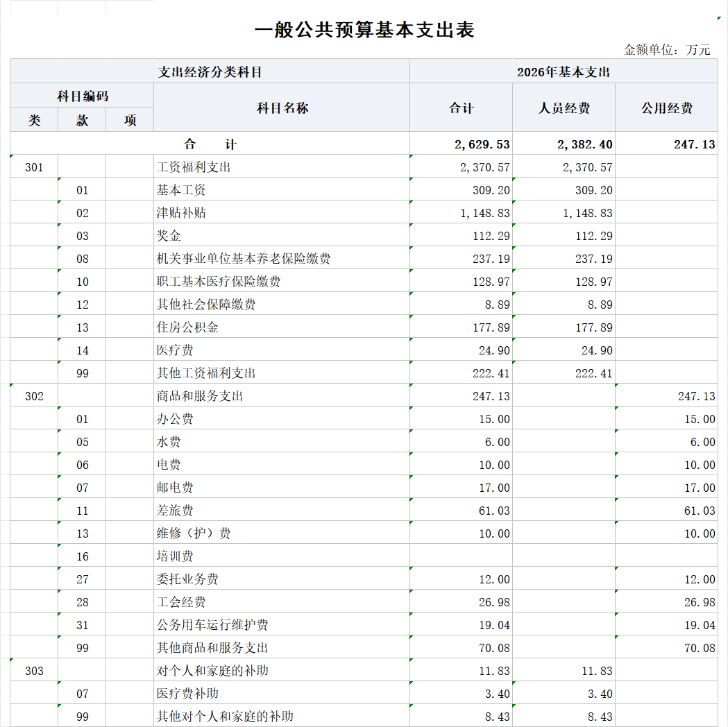Select the 对个人和家庭的补助 cell
This screenshot has width=728, height=727.
282,670
